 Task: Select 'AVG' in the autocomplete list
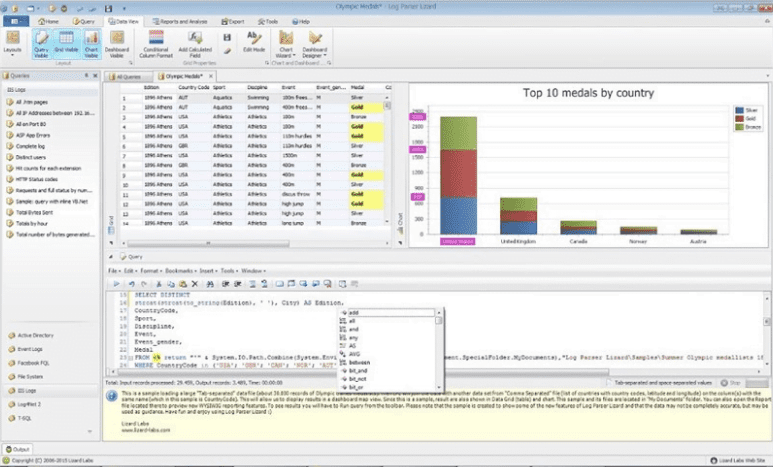[x=354, y=354]
